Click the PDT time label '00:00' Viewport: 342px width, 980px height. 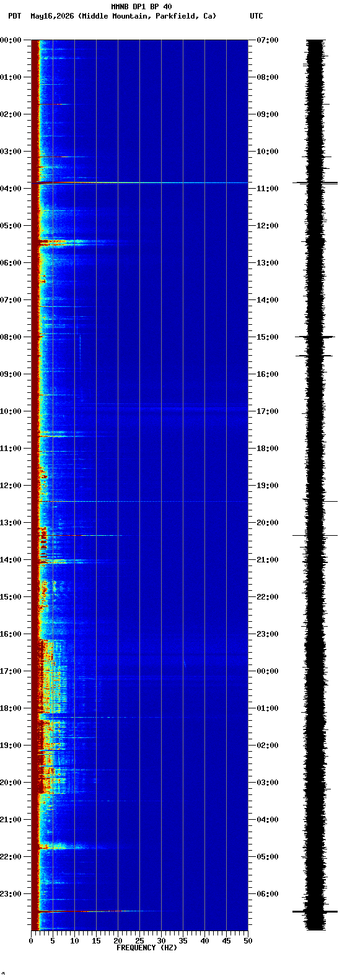tap(11, 40)
